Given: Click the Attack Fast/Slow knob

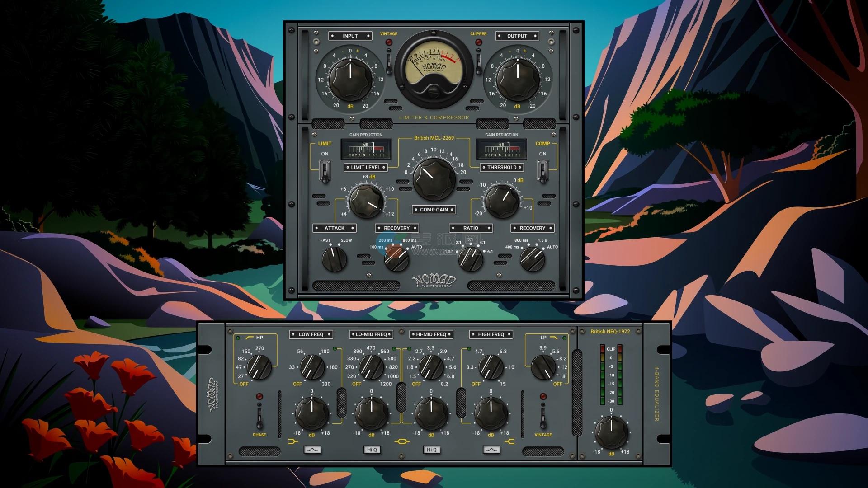Looking at the screenshot, I should (x=334, y=259).
